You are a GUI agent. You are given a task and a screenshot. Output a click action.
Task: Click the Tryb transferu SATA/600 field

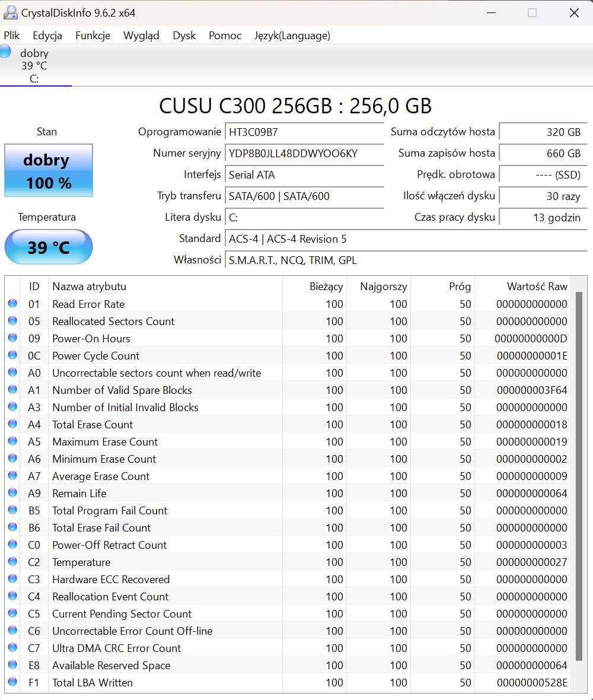coord(304,196)
